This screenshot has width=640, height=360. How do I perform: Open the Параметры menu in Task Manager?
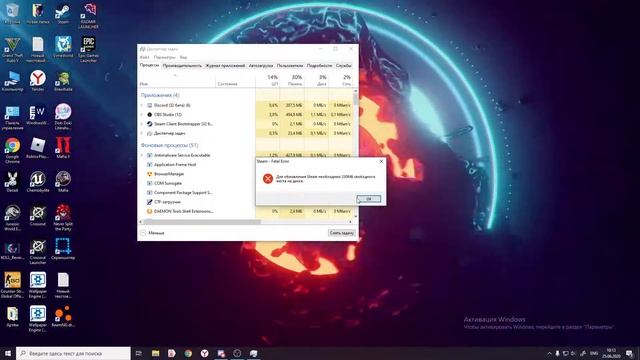coord(164,58)
